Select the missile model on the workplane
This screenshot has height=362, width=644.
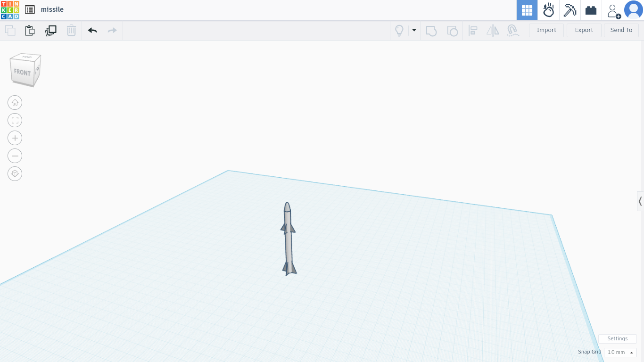tap(288, 239)
